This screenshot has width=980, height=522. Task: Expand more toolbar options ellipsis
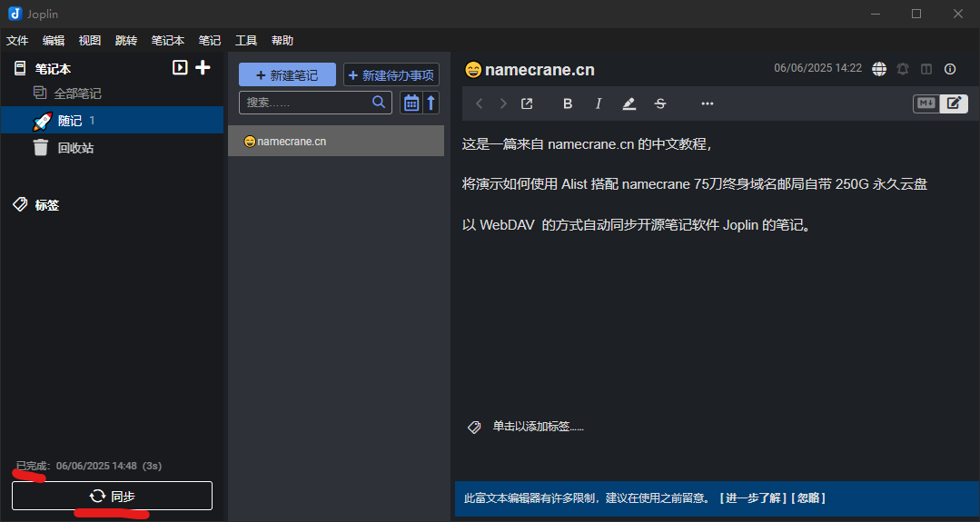click(708, 103)
